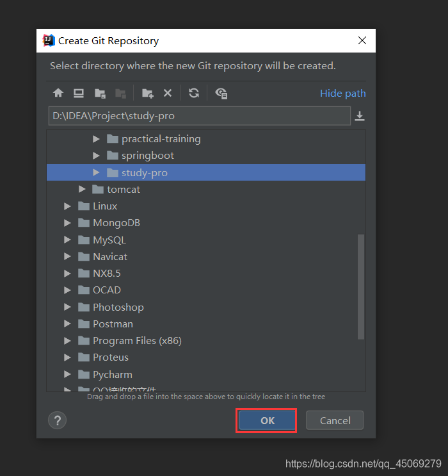Select the tomcat directory
The image size is (448, 476).
(x=124, y=190)
